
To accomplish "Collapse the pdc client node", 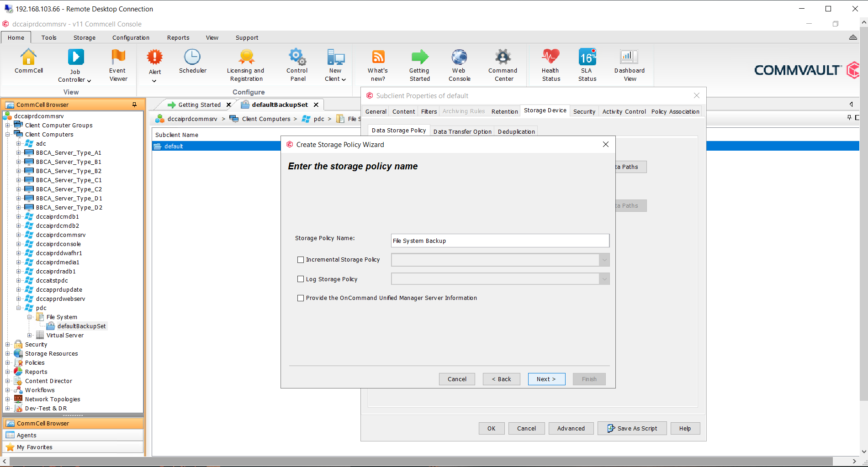I will pos(19,308).
